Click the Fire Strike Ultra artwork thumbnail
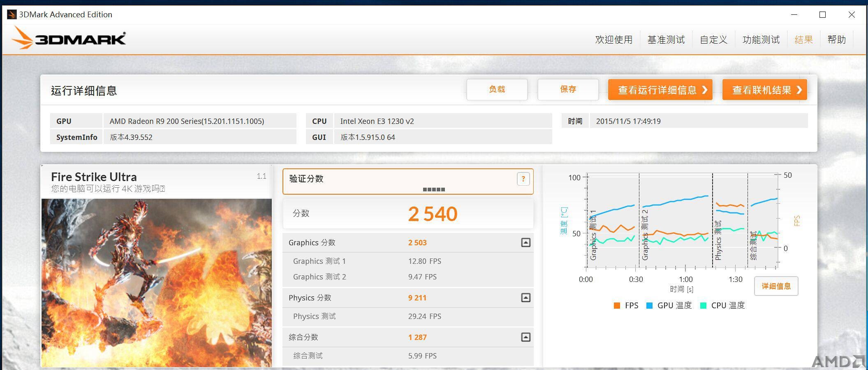 157,283
